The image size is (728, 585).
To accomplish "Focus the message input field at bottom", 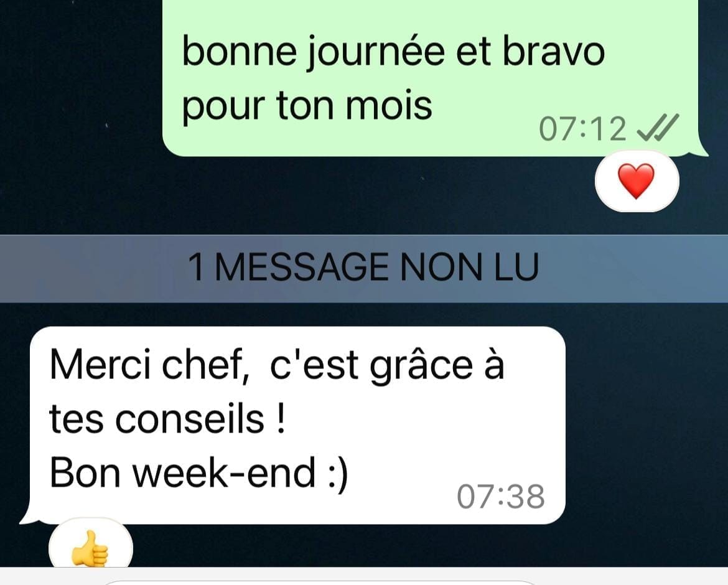I will coord(320,583).
